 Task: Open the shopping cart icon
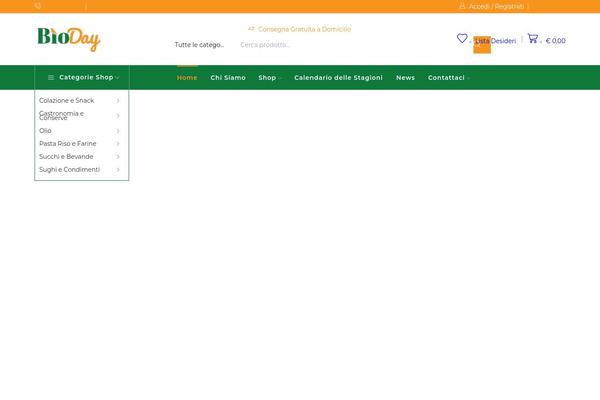pyautogui.click(x=533, y=38)
